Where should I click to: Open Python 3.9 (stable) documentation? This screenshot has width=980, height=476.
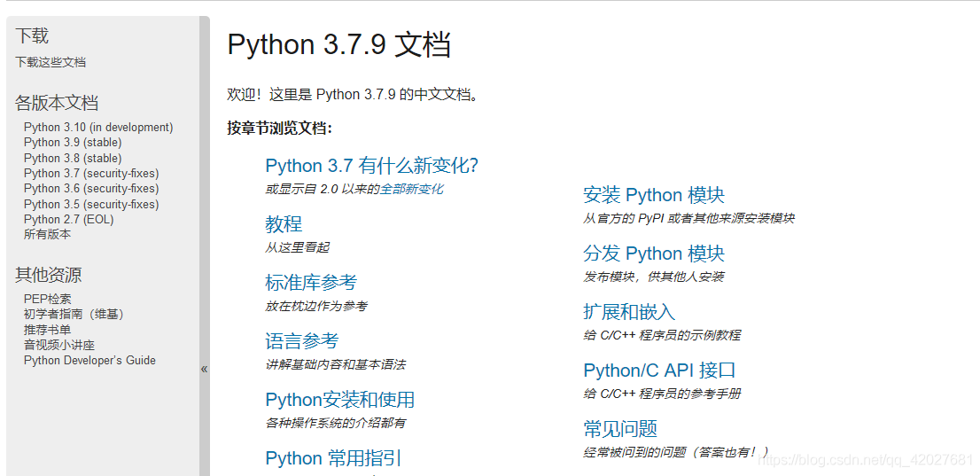point(74,143)
